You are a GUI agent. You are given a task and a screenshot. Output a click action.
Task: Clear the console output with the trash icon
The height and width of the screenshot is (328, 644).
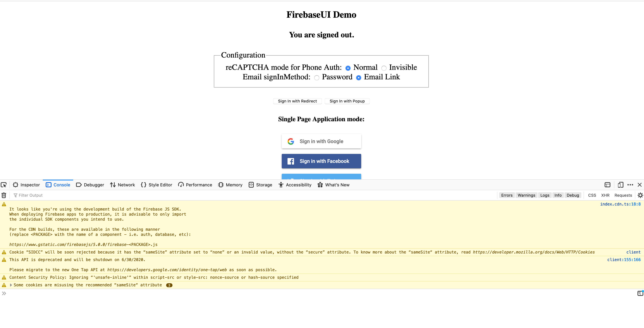pos(4,195)
